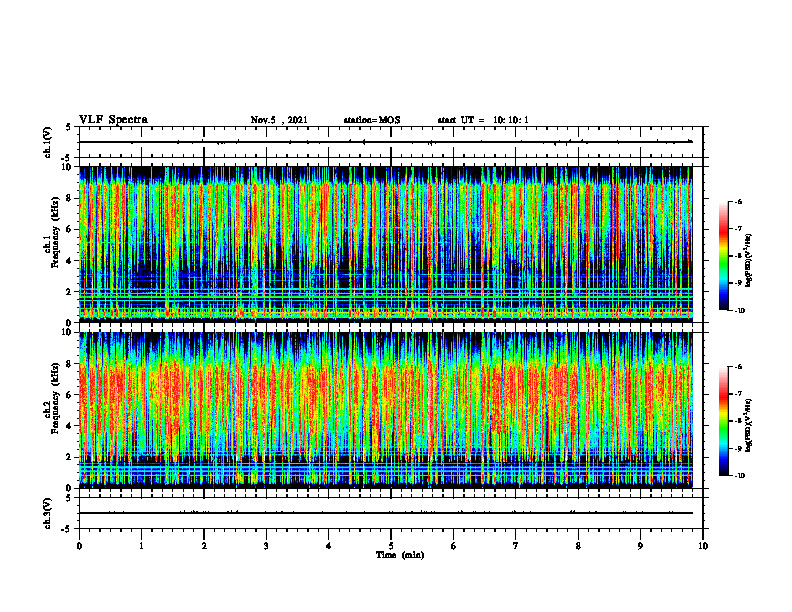Click the 1 minute tick label on time axis
The image size is (792, 612).
click(x=141, y=546)
